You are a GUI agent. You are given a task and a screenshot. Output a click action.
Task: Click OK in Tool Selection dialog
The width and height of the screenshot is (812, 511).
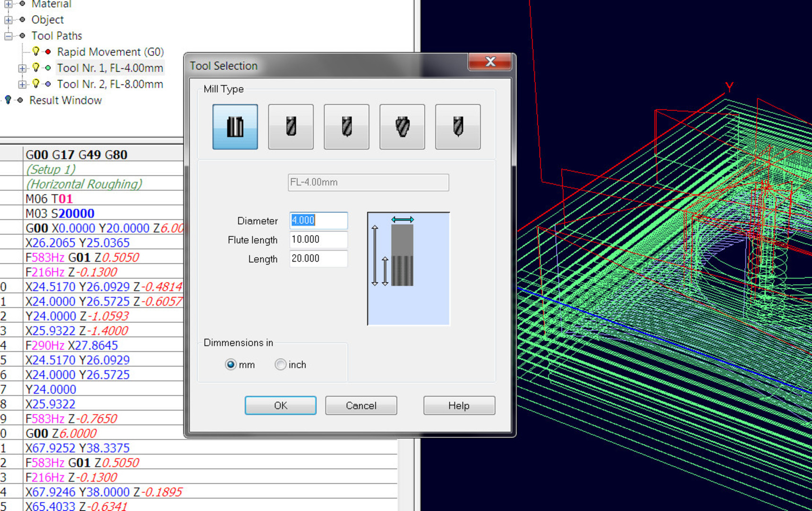[x=280, y=405]
